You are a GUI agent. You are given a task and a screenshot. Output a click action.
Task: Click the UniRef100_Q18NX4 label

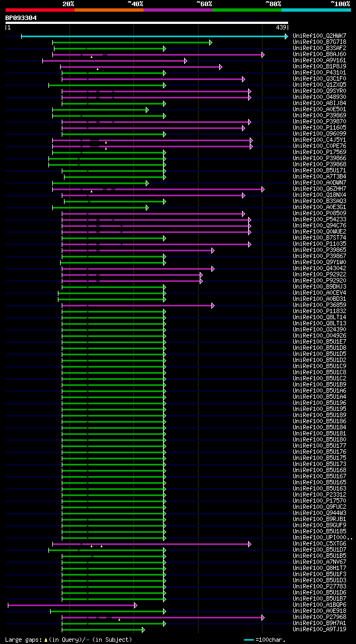pos(319,195)
